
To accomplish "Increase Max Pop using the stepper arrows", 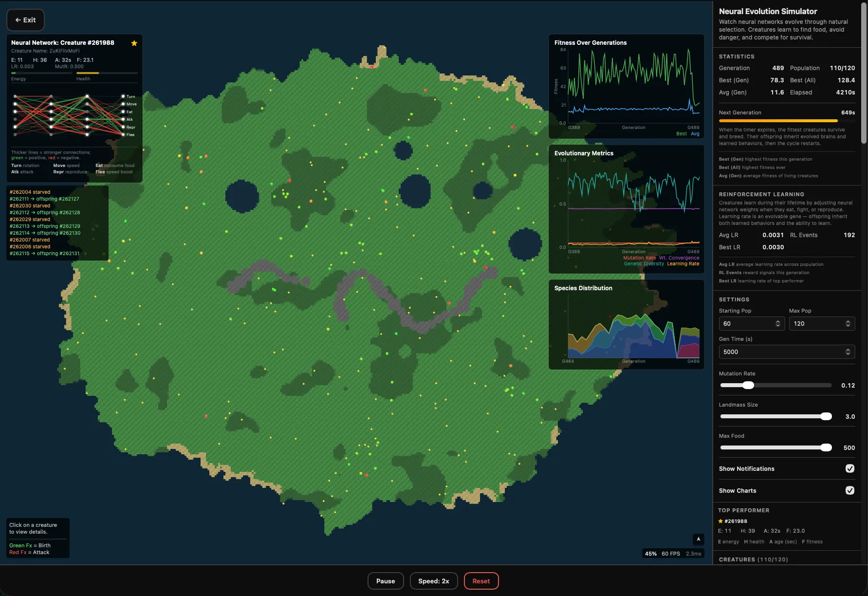I will click(x=848, y=321).
